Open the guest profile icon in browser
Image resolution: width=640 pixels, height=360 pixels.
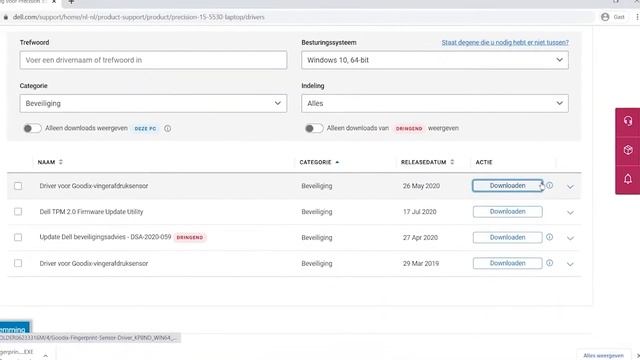tap(605, 17)
